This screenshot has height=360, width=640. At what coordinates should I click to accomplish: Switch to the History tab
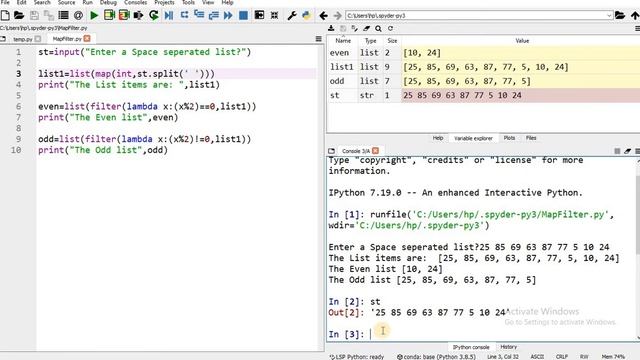509,347
